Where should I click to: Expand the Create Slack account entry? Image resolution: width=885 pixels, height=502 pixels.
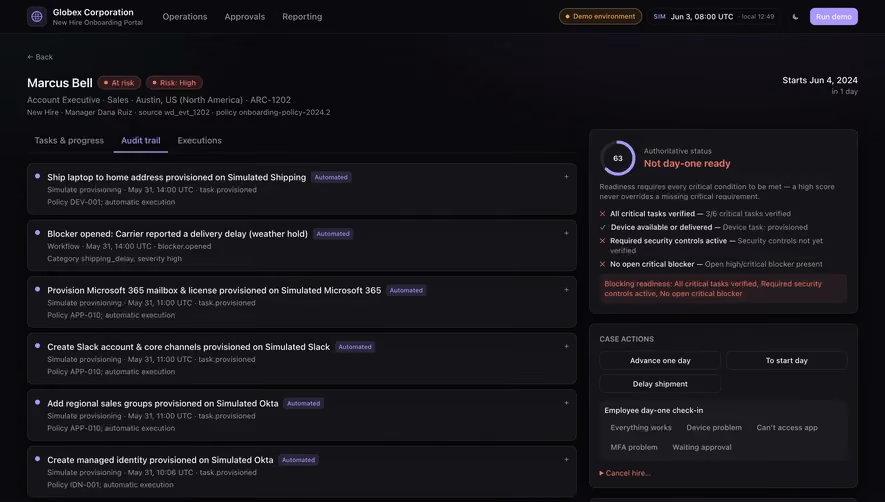(566, 346)
